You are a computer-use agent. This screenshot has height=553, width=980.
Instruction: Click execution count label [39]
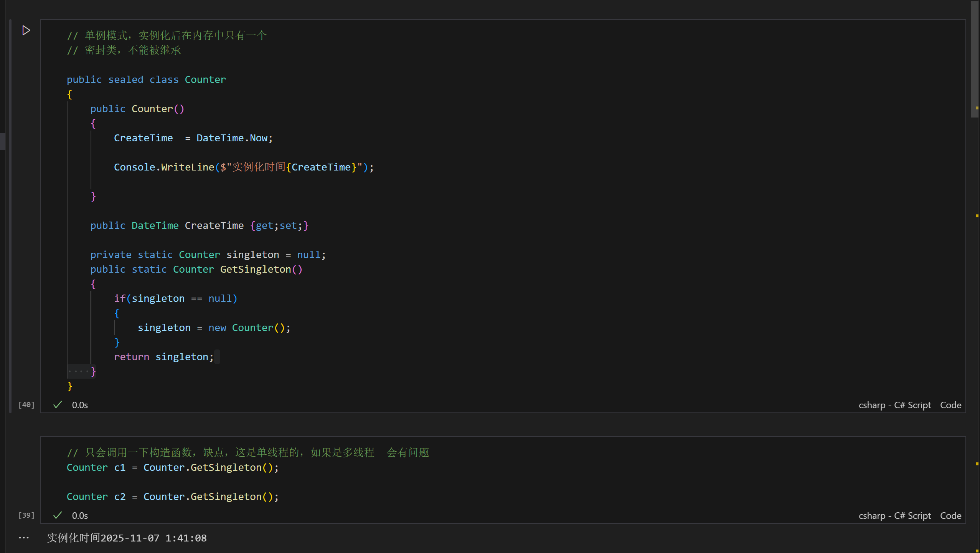[26, 515]
